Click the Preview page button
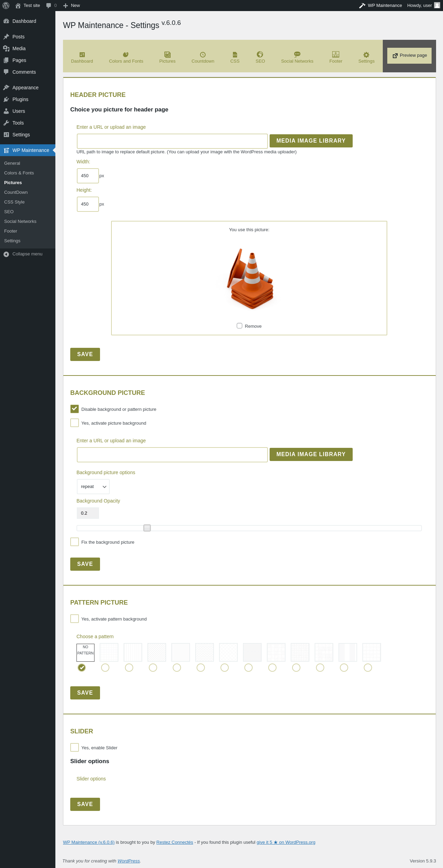Screen dimensions: 443x868 pos(409,56)
